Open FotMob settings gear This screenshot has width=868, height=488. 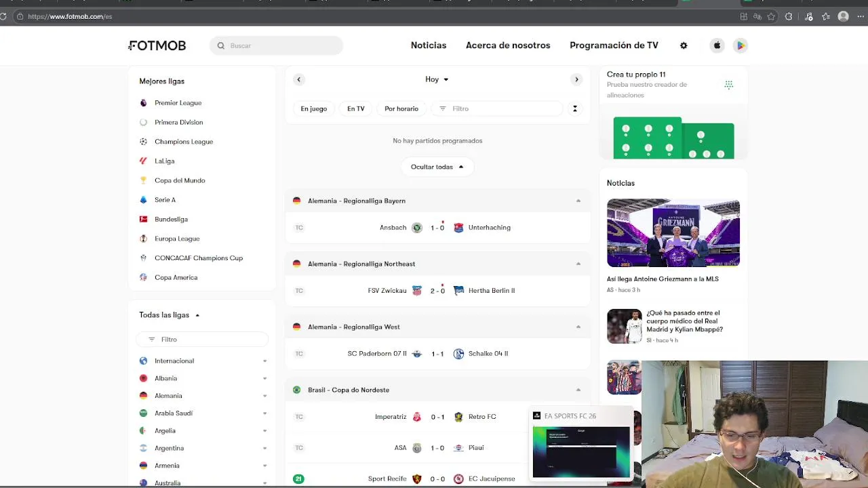tap(684, 45)
